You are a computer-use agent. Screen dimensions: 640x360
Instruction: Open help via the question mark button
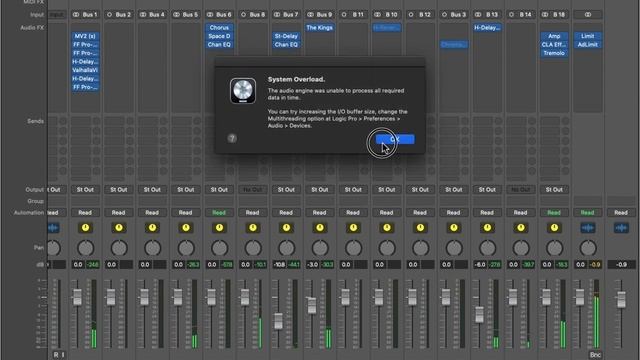click(232, 138)
